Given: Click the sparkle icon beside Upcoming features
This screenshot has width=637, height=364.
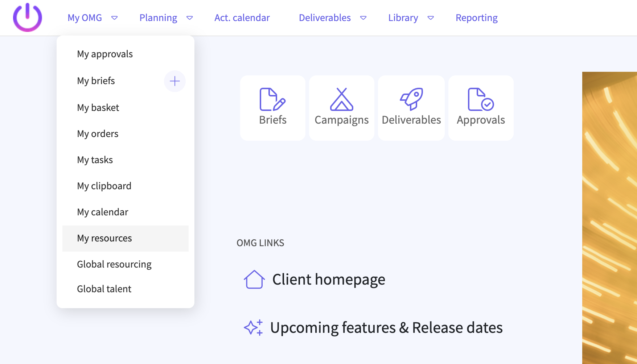Looking at the screenshot, I should tap(253, 328).
